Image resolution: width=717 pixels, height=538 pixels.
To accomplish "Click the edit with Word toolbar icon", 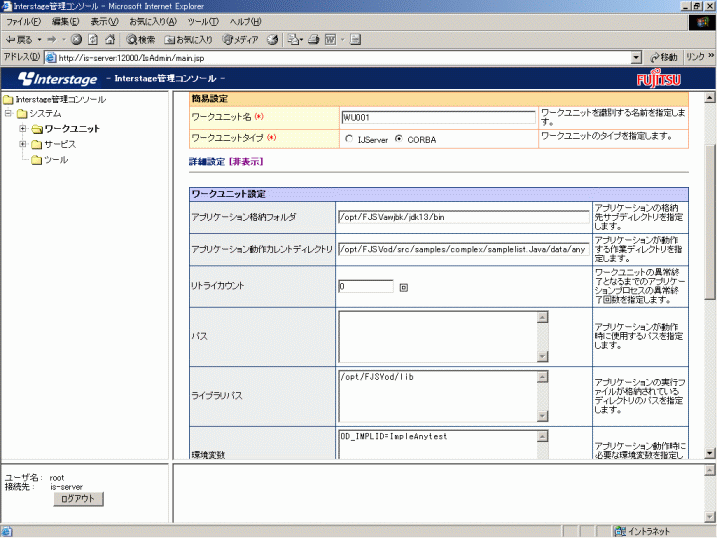I will [330, 40].
